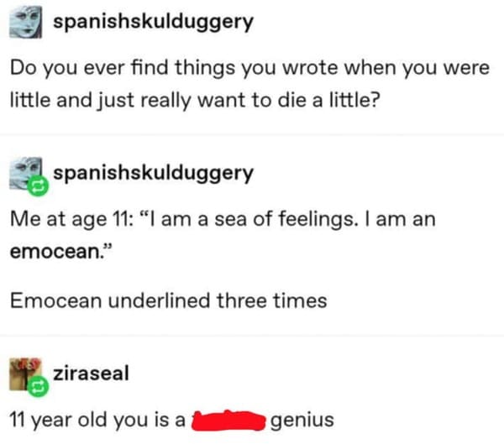This screenshot has height=444, width=504.
Task: Click the red censor bar before genius
Action: coord(228,420)
